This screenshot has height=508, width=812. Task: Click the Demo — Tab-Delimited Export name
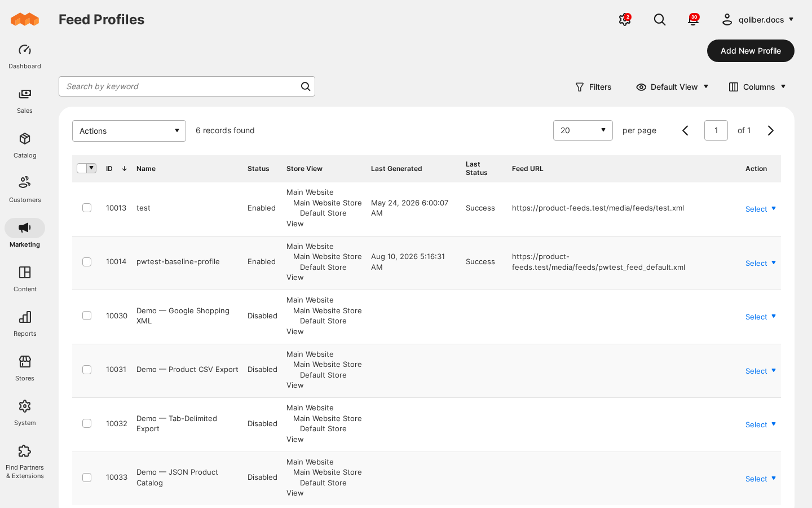(176, 423)
